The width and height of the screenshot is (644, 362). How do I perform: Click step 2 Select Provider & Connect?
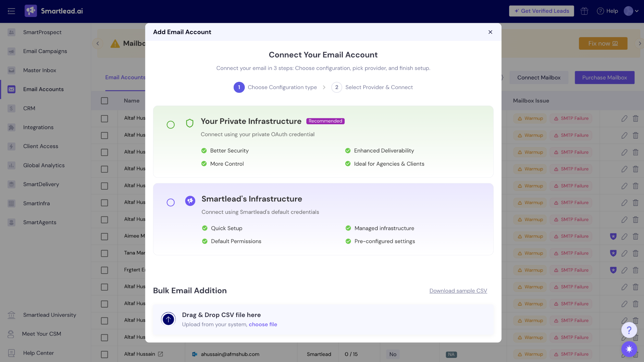[x=372, y=87]
